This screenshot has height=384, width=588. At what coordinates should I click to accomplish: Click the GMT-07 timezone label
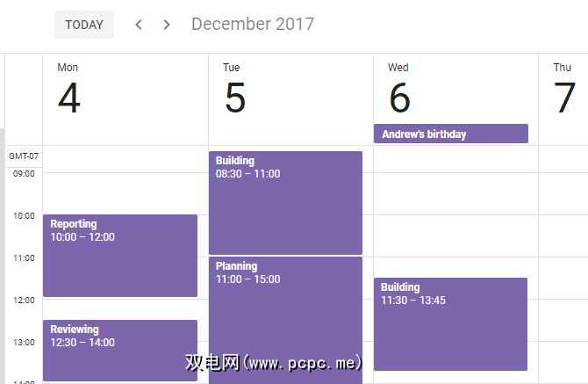tap(23, 156)
